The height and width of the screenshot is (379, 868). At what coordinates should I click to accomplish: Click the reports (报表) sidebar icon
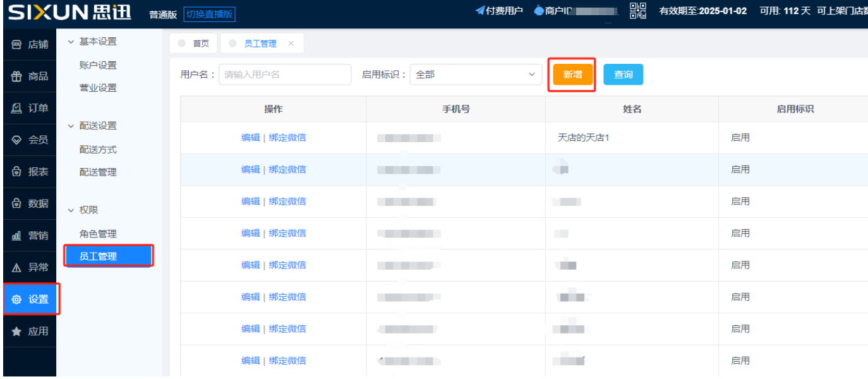pyautogui.click(x=17, y=172)
